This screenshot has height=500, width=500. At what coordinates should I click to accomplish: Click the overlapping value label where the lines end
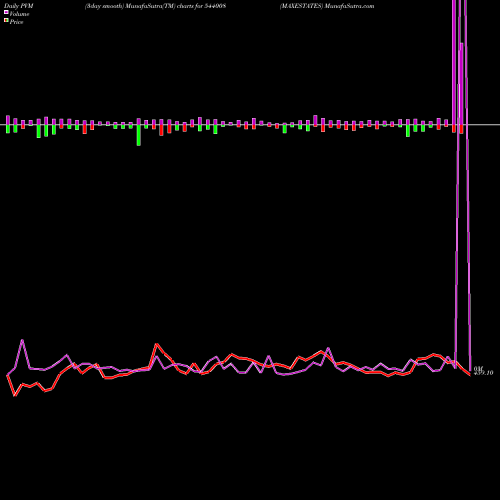tap(483, 371)
